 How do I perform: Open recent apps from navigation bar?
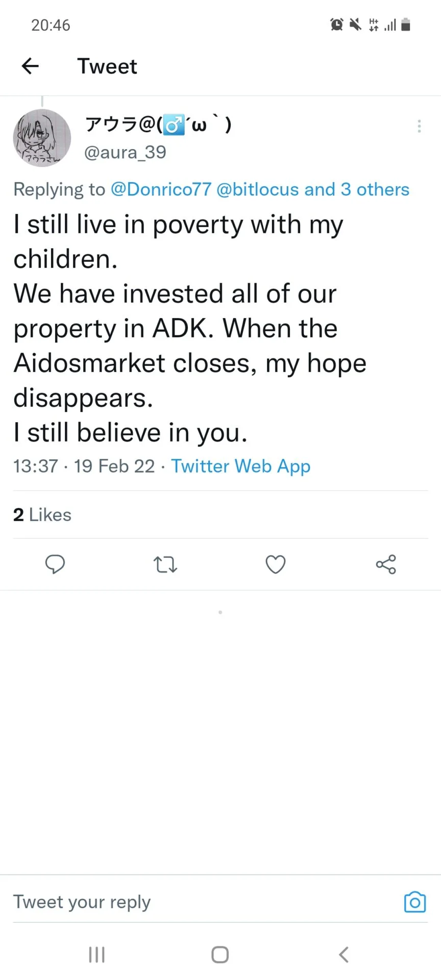[96, 954]
